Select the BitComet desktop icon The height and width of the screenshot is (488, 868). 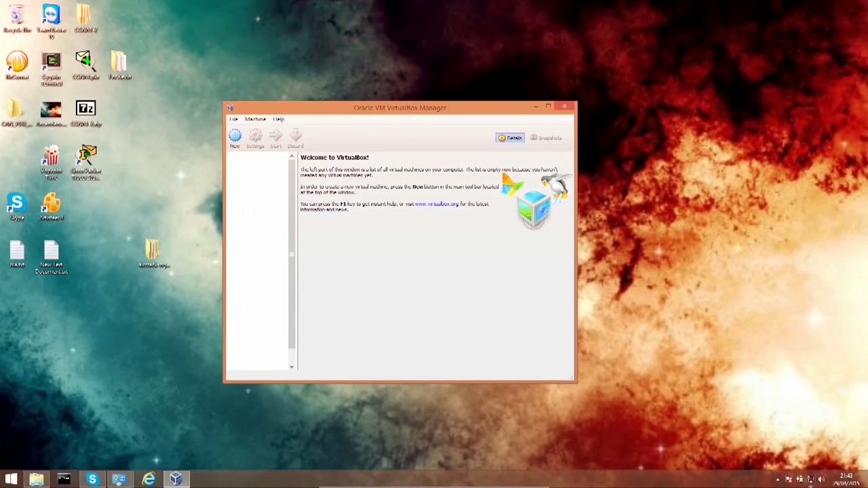click(x=17, y=66)
